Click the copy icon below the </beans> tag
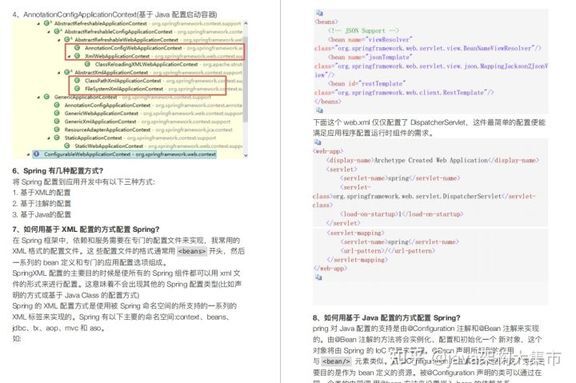Viewport: 576px width, 383px height. [x=320, y=110]
